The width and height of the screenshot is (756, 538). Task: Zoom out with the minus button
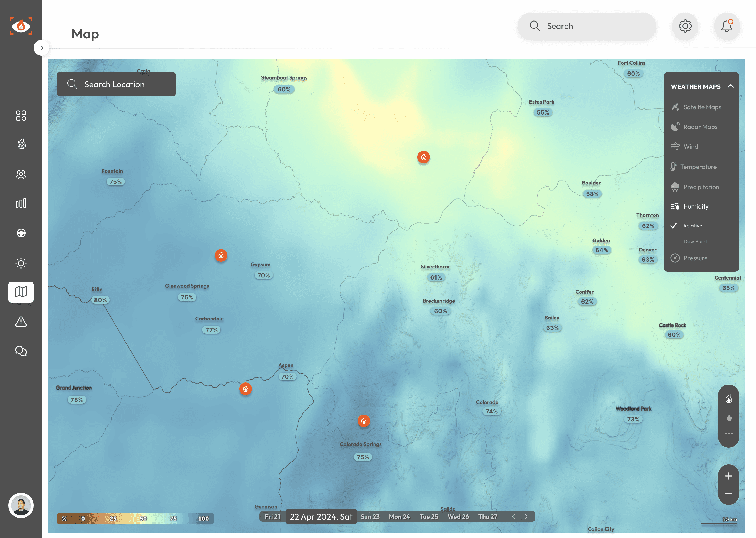point(728,493)
